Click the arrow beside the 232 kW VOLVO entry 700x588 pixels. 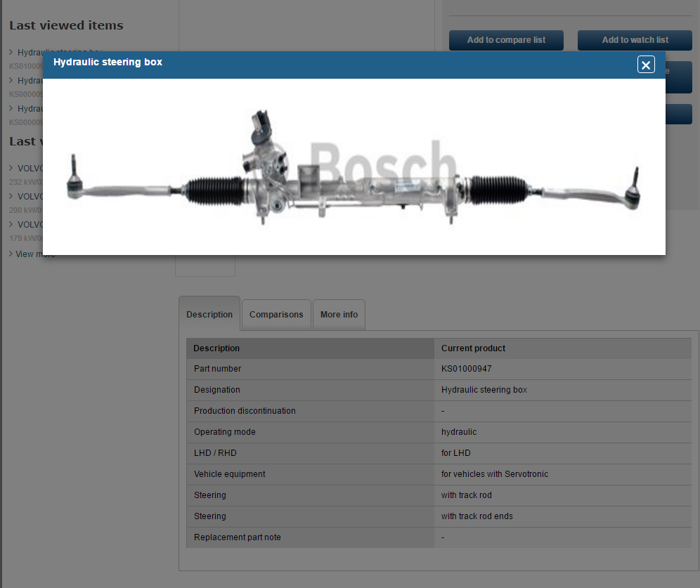tap(11, 168)
